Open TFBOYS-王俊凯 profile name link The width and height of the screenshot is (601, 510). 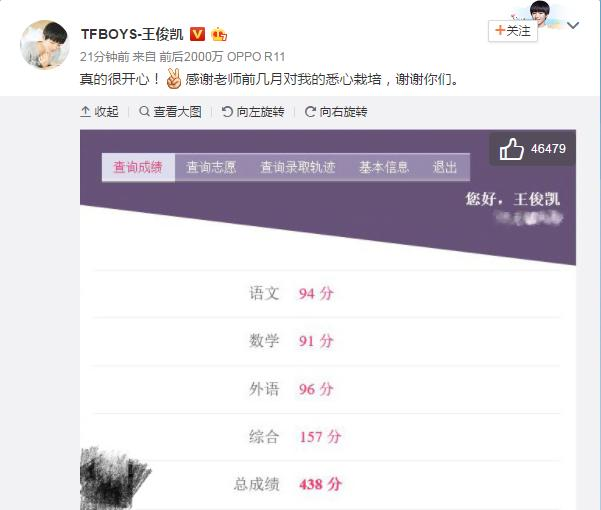[132, 34]
